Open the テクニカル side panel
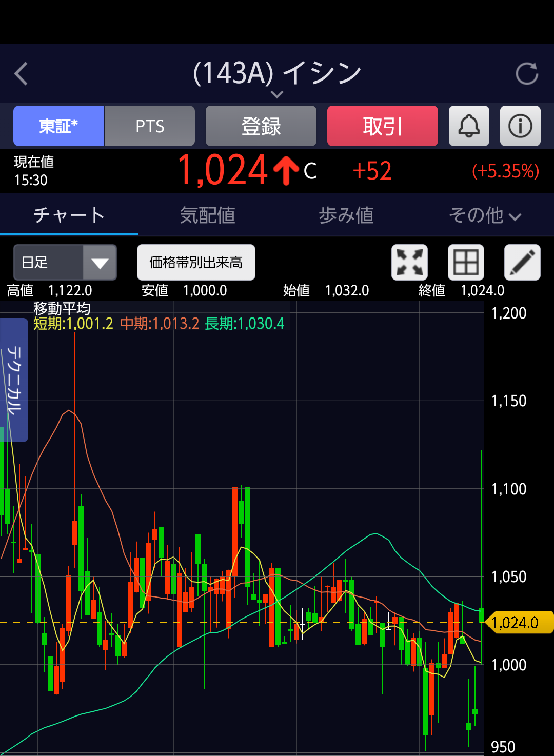 tap(14, 380)
